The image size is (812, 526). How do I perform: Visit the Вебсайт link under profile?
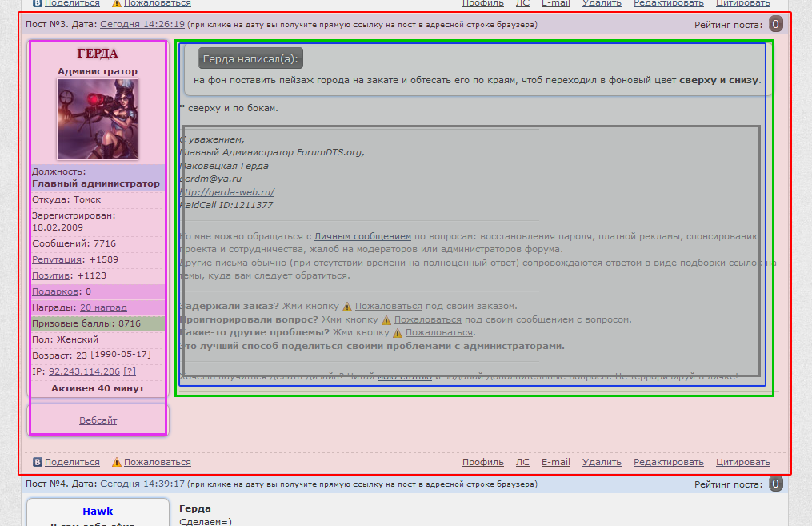[x=98, y=420]
